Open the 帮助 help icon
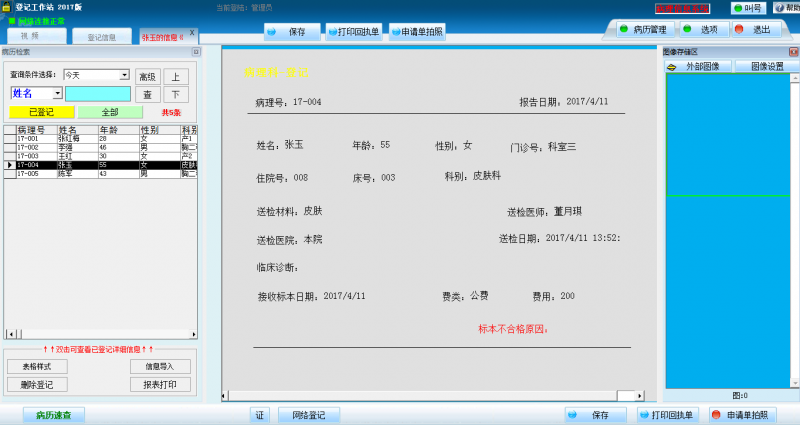Screen dimensions: 800x425 click(785, 8)
